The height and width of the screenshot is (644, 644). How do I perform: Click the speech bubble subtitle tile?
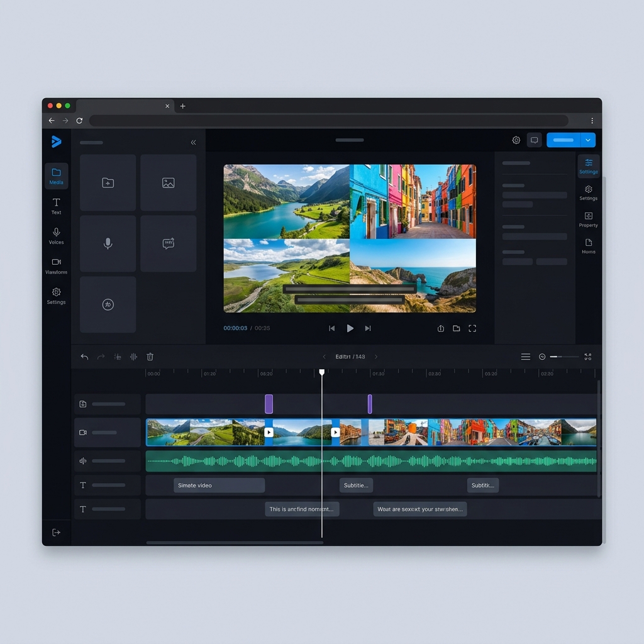(169, 243)
